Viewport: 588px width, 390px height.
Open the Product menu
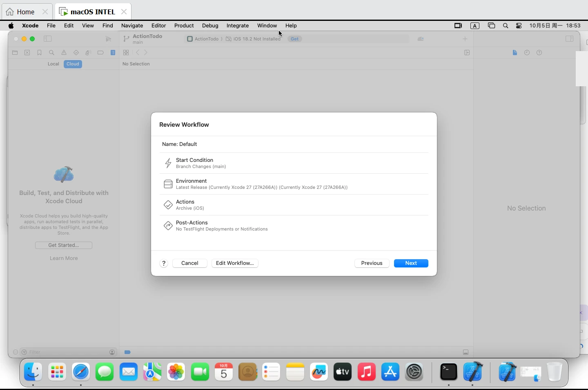pyautogui.click(x=184, y=26)
